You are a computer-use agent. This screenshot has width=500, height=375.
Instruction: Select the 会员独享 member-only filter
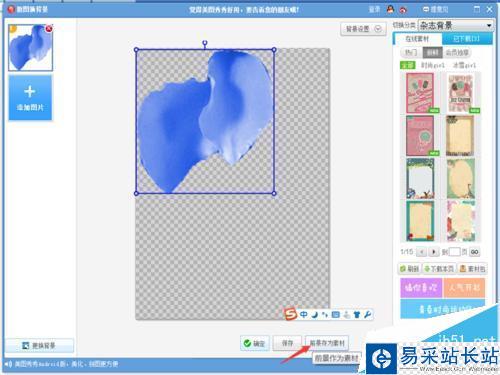click(457, 52)
